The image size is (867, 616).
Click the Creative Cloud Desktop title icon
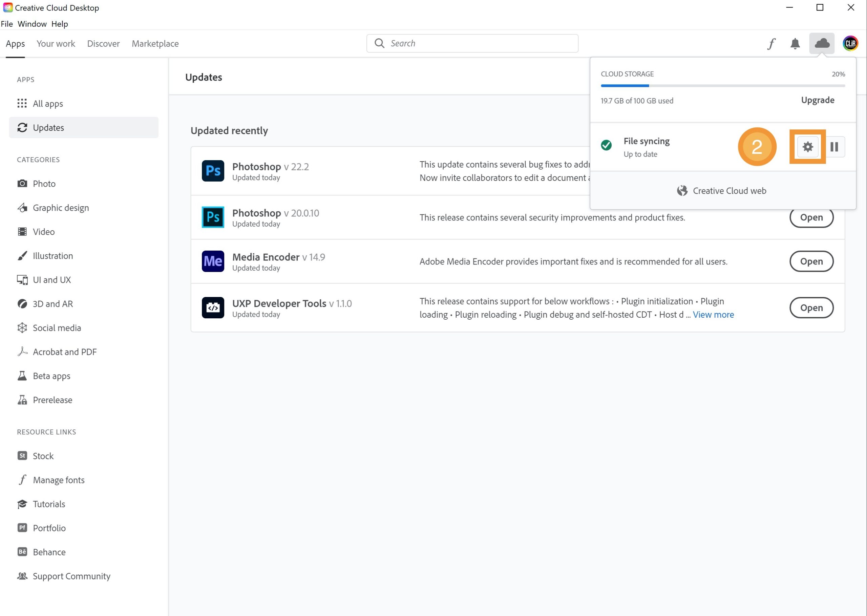tap(7, 7)
